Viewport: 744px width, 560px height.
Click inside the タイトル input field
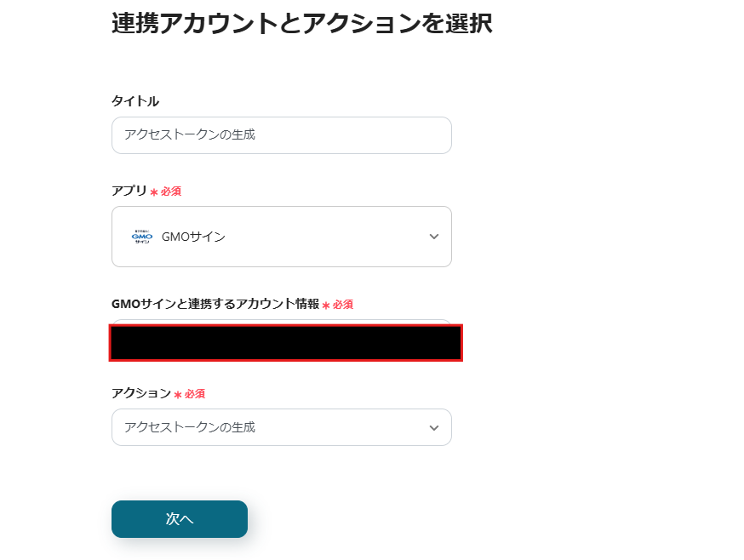281,134
